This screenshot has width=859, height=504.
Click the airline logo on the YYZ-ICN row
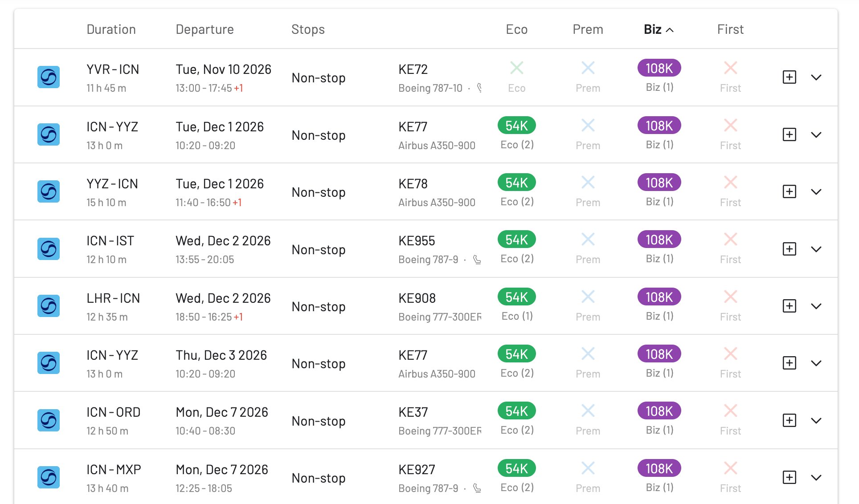[x=49, y=191]
